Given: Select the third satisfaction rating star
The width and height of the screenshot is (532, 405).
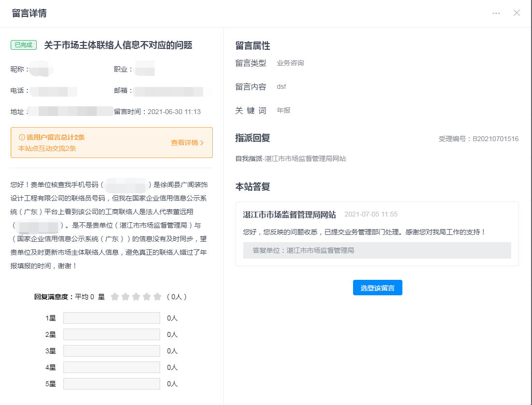Looking at the screenshot, I should (136, 297).
